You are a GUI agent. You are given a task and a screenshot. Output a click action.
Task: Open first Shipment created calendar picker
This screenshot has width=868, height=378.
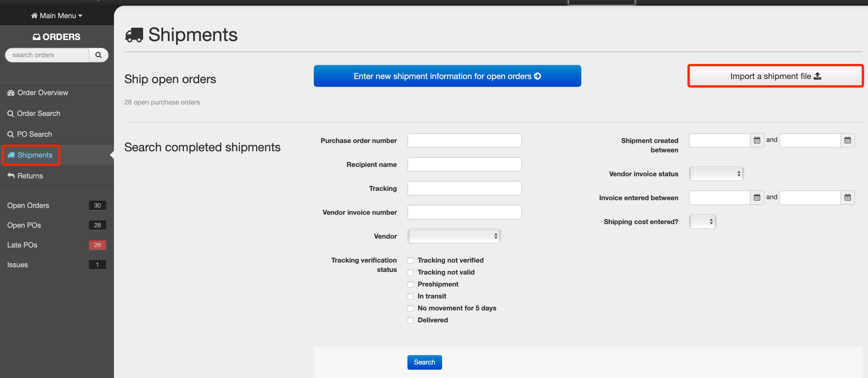[x=756, y=140]
